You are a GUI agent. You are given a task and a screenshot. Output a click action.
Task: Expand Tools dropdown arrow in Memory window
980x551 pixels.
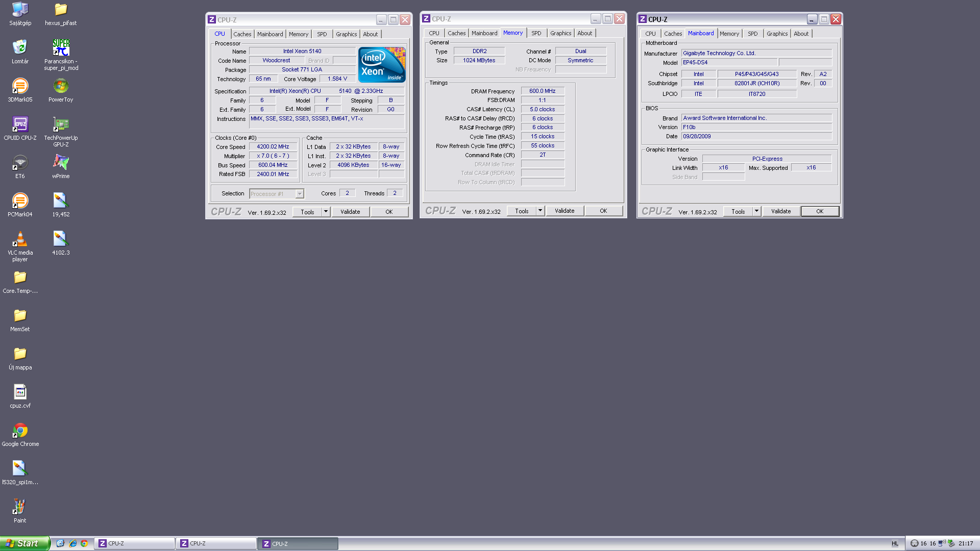point(540,211)
